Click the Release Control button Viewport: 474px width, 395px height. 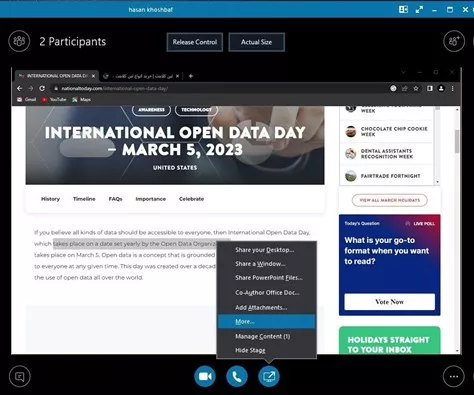tap(195, 42)
